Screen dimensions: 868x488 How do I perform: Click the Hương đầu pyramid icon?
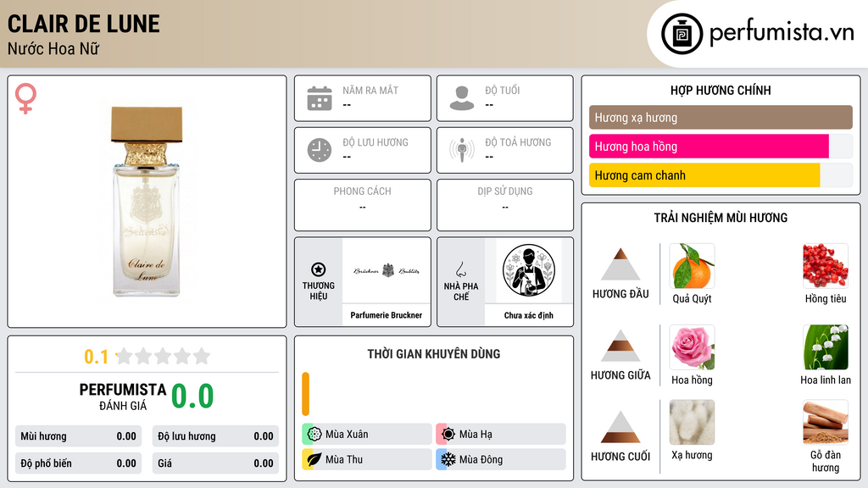click(620, 264)
